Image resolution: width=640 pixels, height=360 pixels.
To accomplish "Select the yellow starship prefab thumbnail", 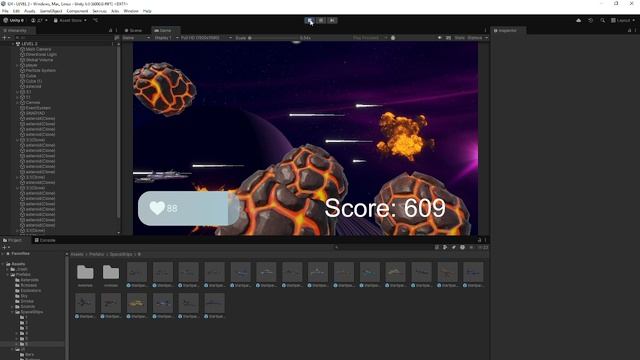I will point(137,303).
